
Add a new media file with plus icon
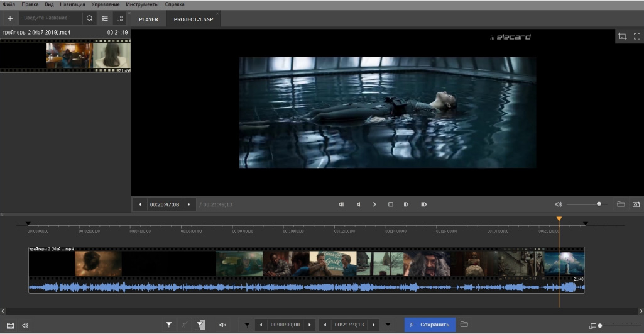point(10,18)
